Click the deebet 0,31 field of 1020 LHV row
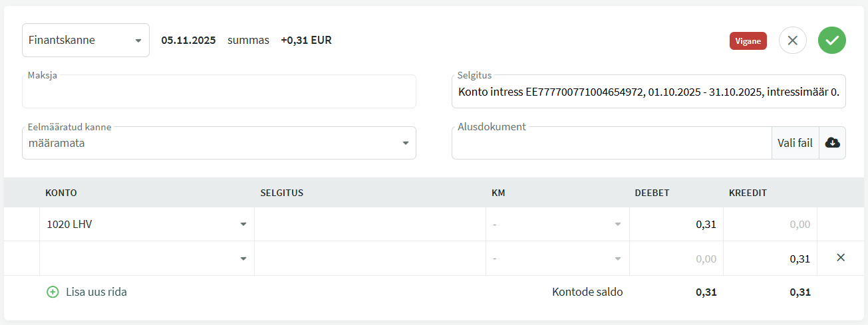 click(676, 224)
